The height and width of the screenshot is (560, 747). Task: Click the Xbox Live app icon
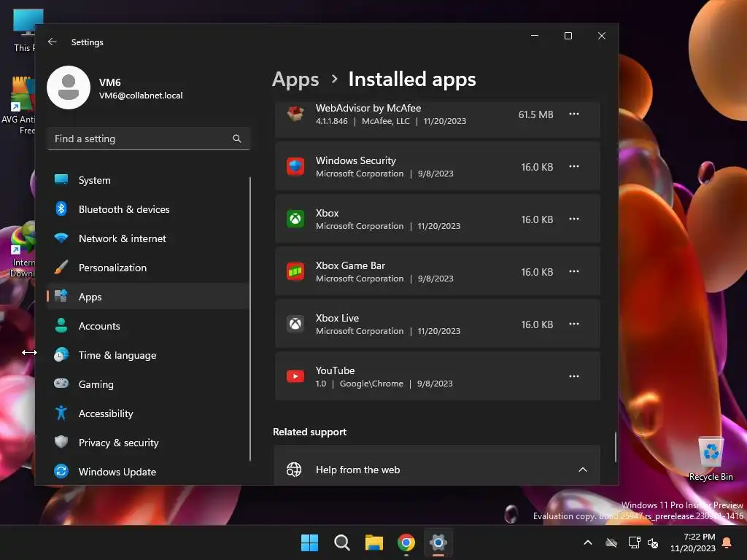[295, 324]
